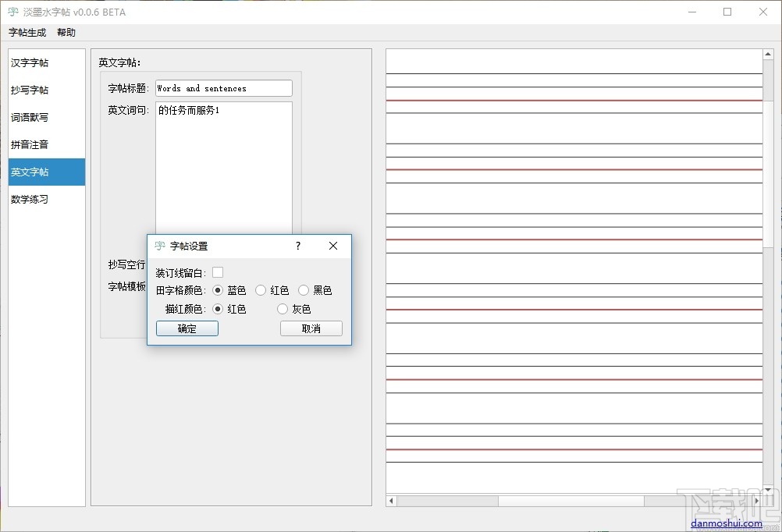This screenshot has height=532, width=782.
Task: Click the 取消 button
Action: [x=311, y=328]
